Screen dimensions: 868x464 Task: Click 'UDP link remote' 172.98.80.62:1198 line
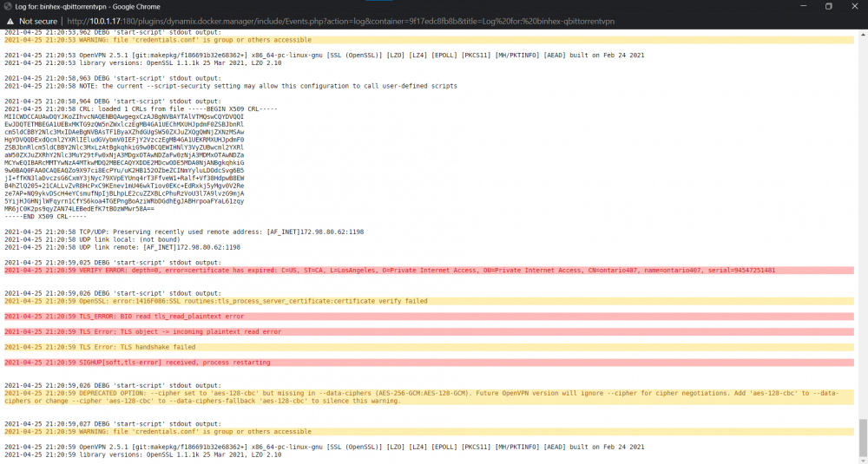click(122, 247)
